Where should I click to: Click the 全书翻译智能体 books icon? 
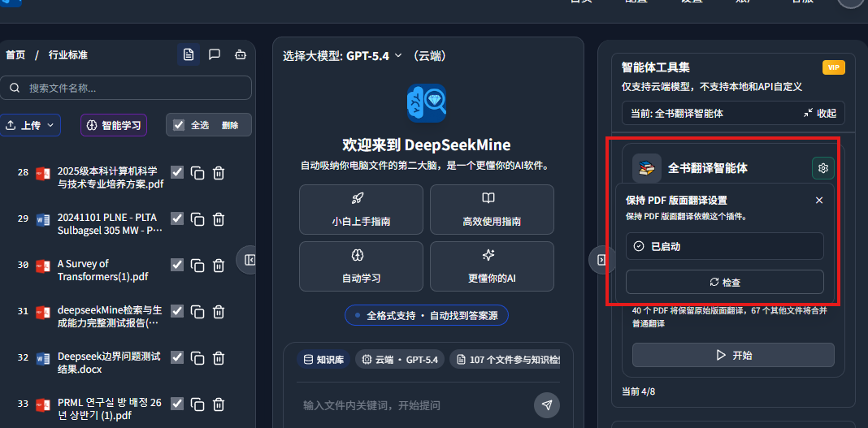[647, 168]
